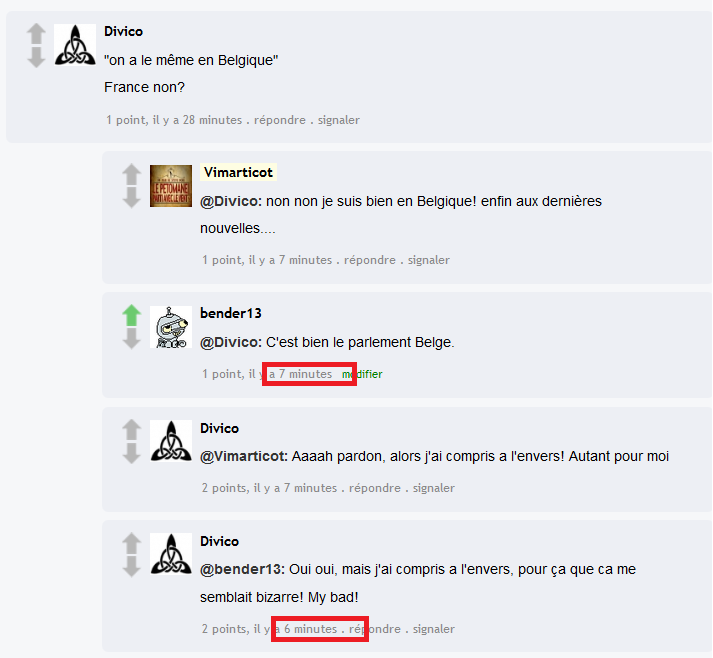Open the Vimarticot username profile link
The height and width of the screenshot is (658, 713).
pos(238,172)
